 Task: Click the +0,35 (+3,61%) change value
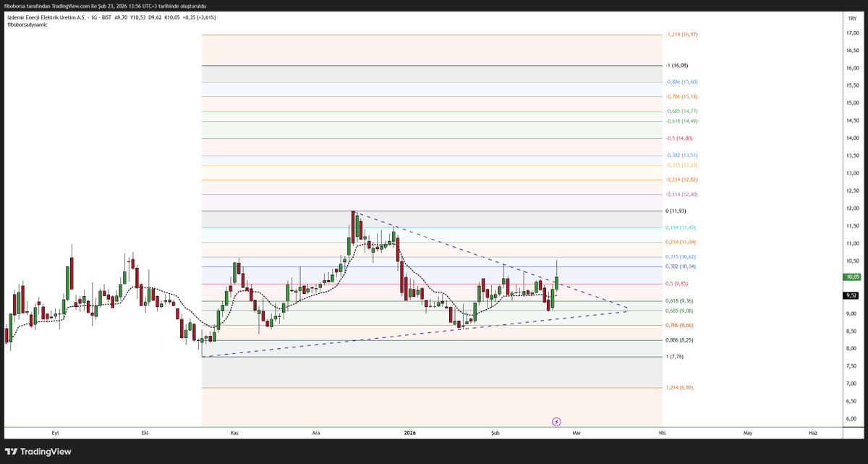pyautogui.click(x=198, y=17)
